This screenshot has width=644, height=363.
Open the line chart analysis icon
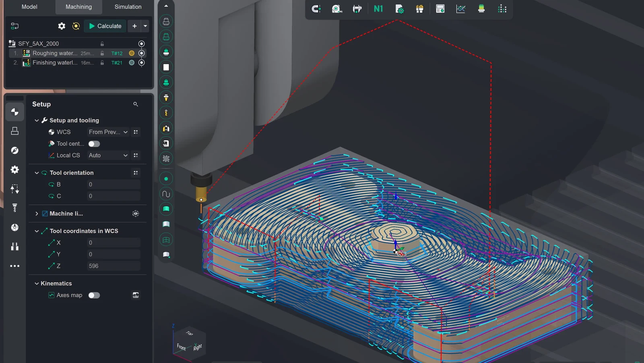(461, 9)
